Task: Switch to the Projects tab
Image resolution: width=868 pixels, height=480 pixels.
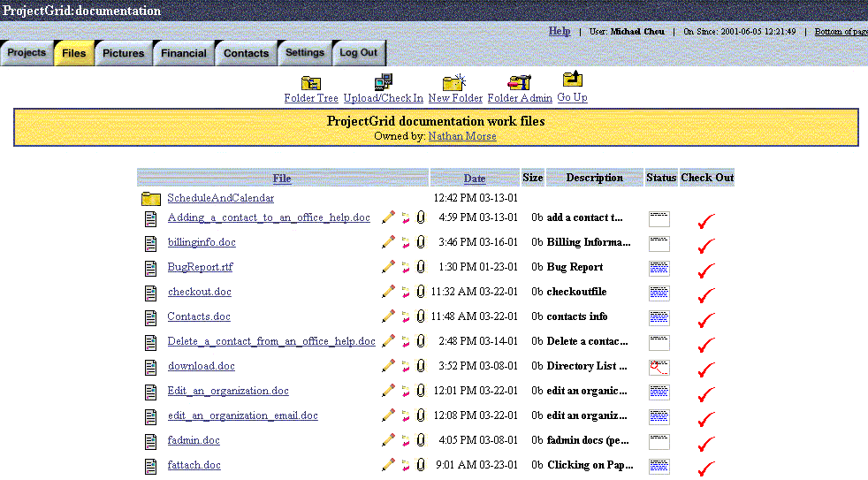Action: click(x=27, y=53)
